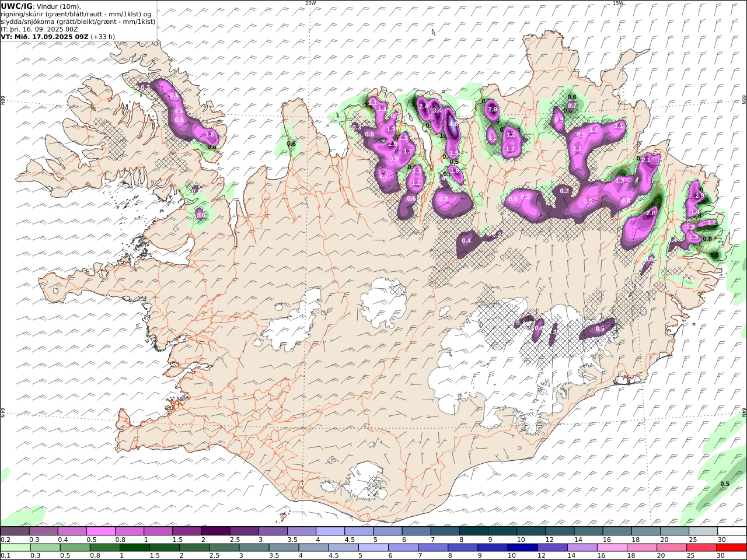Click the '0.5' rain value offshore southeast
Image resolution: width=747 pixels, height=560 pixels.
(x=725, y=484)
